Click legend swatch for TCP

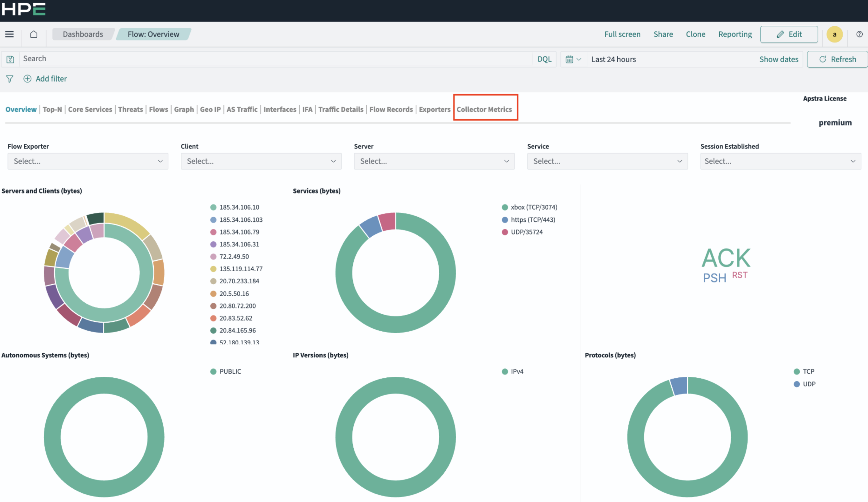[x=796, y=372]
